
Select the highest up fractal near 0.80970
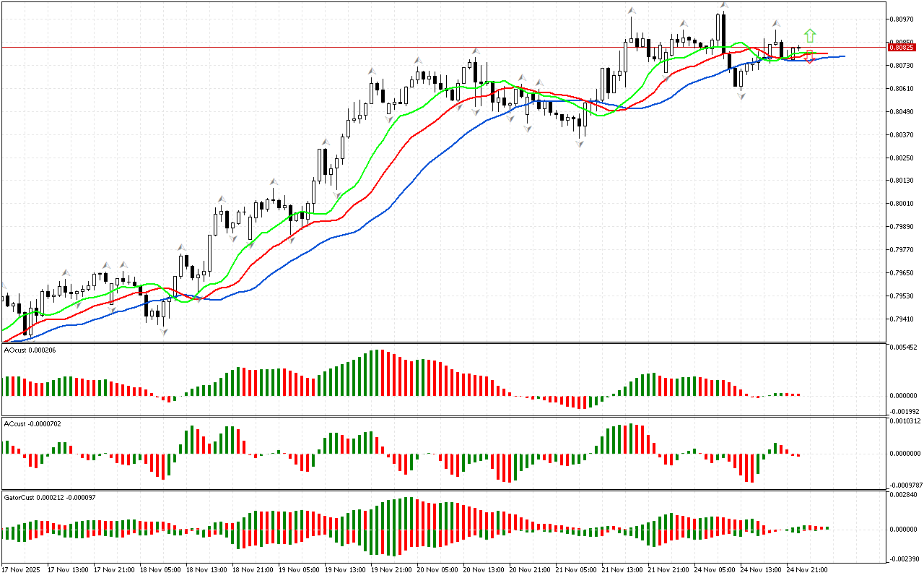pos(723,6)
